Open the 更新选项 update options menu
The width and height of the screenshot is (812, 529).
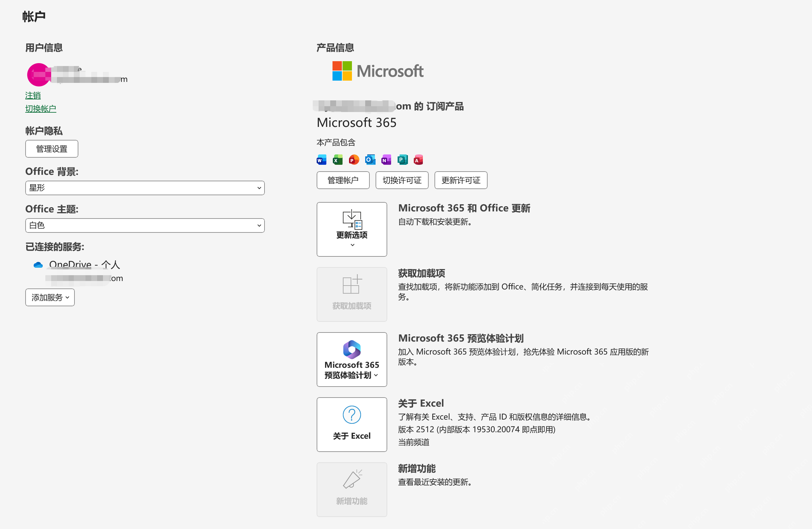(x=352, y=229)
